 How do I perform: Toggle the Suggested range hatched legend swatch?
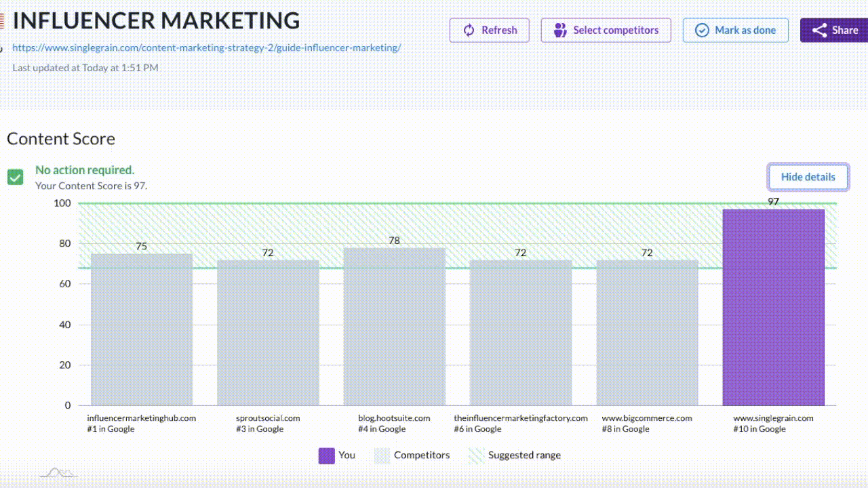pyautogui.click(x=477, y=455)
